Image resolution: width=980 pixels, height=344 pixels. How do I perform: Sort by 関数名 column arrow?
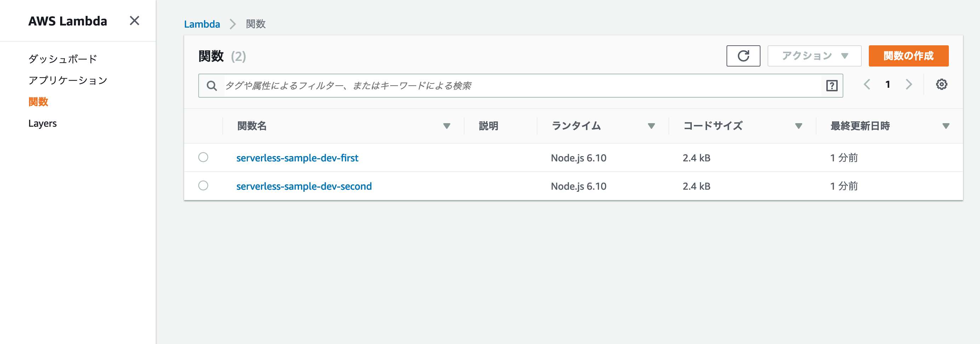(447, 126)
